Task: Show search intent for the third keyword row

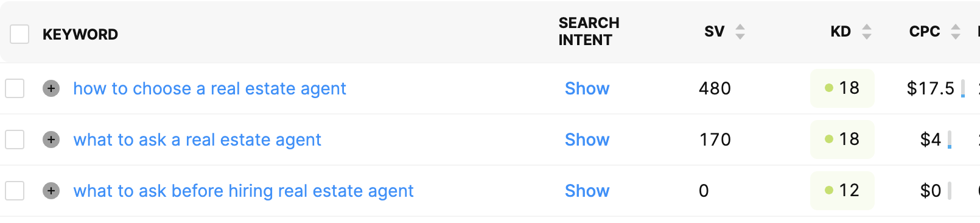Action: coord(587,191)
